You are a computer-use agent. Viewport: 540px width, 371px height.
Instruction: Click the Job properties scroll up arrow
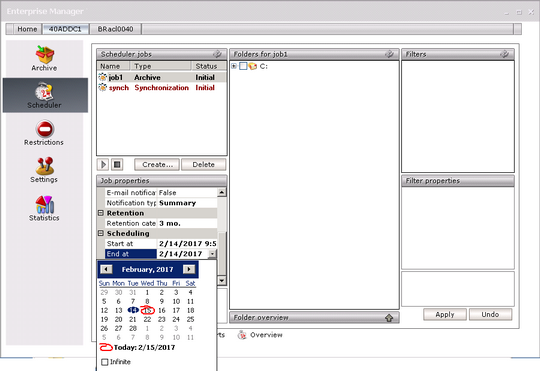click(x=221, y=192)
